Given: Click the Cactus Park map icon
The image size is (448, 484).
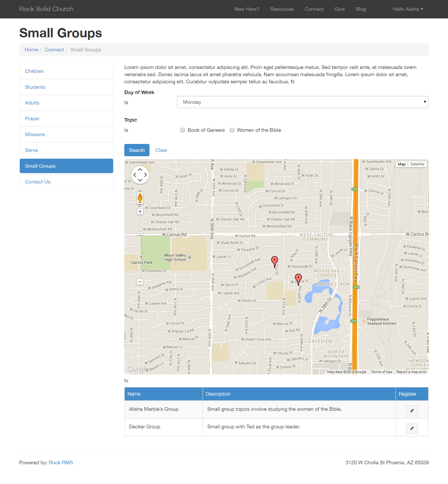Looking at the screenshot, I should pyautogui.click(x=142, y=257).
